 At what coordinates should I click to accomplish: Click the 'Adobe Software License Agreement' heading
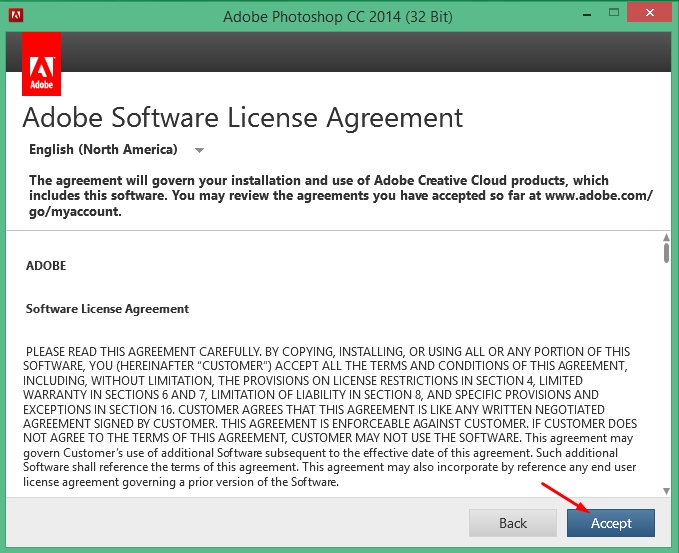click(242, 117)
